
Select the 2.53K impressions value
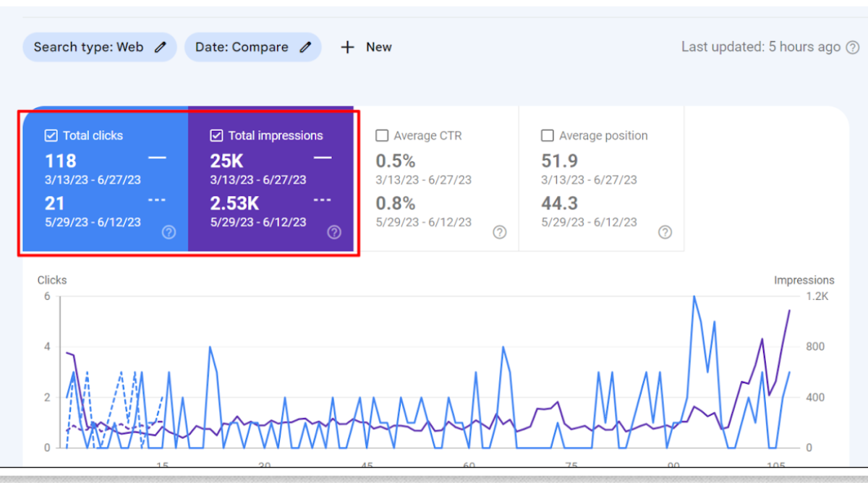click(234, 204)
